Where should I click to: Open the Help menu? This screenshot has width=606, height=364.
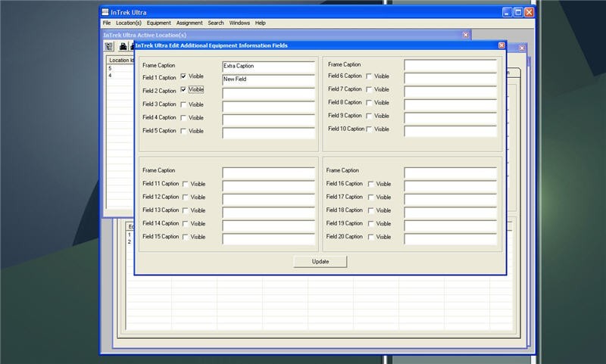(260, 23)
